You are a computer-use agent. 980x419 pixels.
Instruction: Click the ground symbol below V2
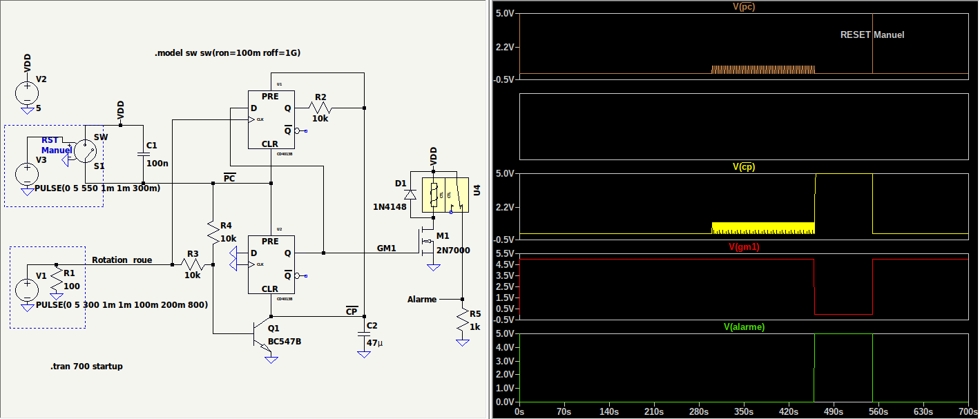(x=27, y=109)
